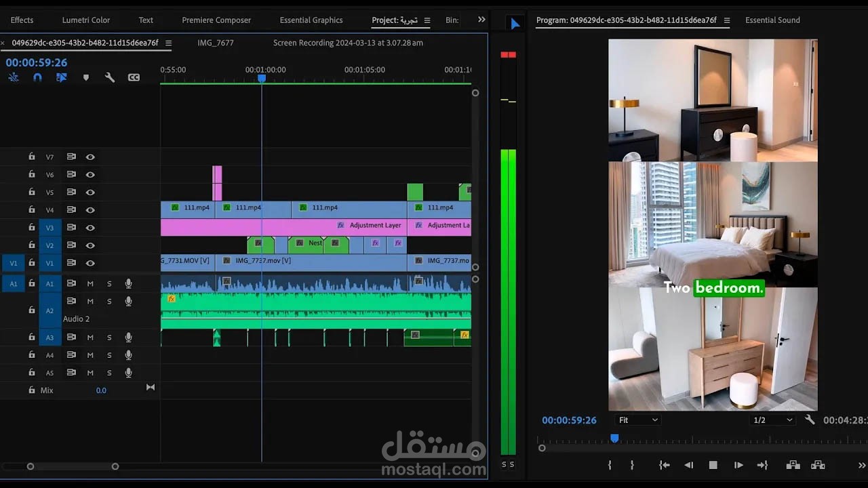The height and width of the screenshot is (488, 868).
Task: Mute audio track A3
Action: [90, 338]
